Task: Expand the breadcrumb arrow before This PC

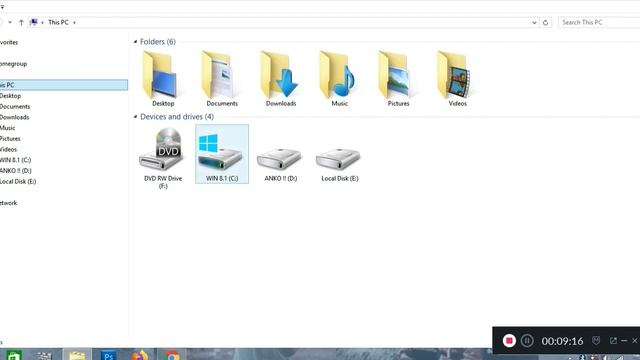Action: click(x=42, y=22)
